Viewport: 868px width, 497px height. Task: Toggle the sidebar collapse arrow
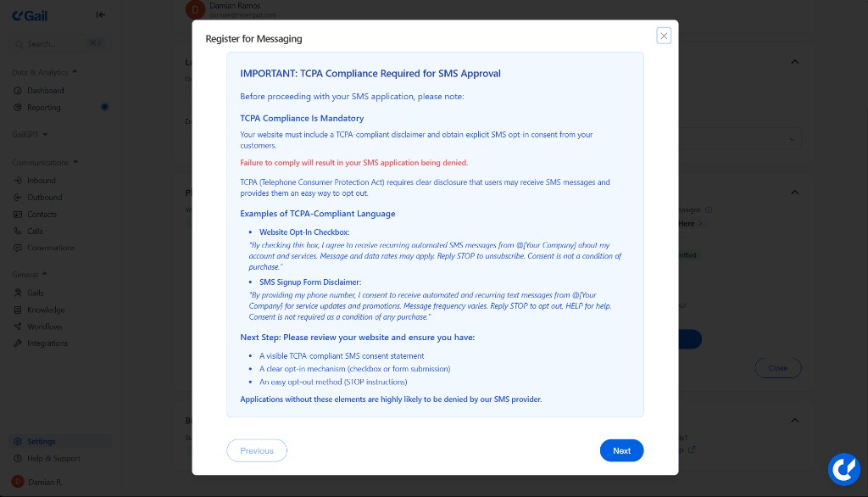pos(100,14)
